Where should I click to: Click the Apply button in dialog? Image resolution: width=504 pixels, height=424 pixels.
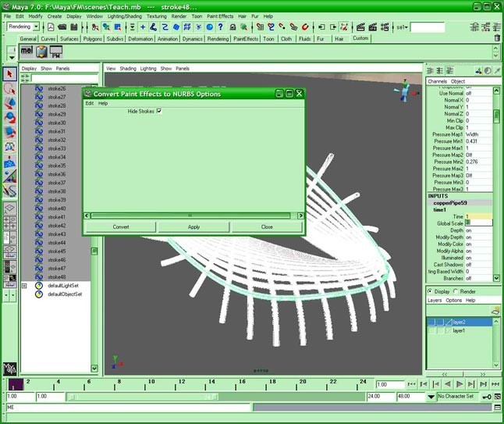[193, 226]
